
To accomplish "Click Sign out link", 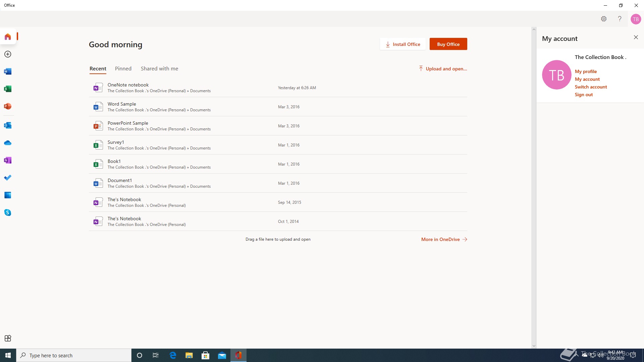I will [x=584, y=95].
